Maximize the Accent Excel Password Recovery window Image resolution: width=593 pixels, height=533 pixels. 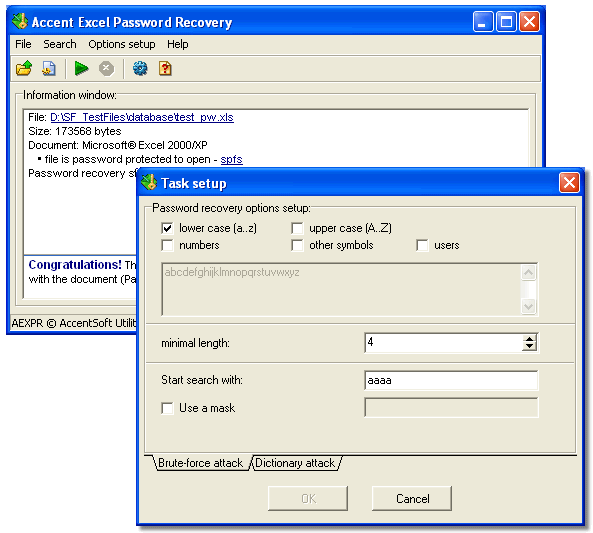(x=506, y=22)
